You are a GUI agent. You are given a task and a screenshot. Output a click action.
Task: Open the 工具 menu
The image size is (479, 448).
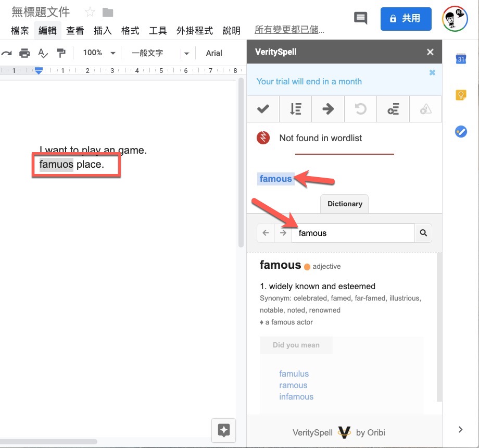coord(158,31)
